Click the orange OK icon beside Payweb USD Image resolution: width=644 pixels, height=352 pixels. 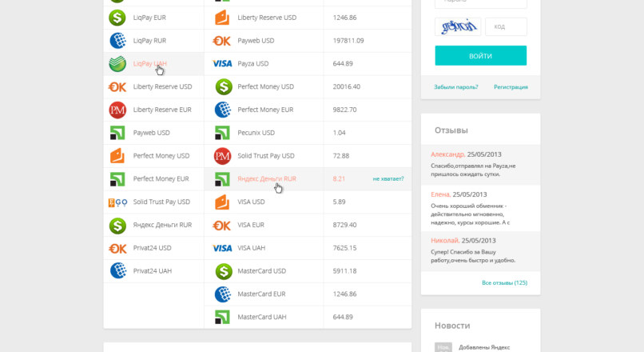pyautogui.click(x=222, y=40)
